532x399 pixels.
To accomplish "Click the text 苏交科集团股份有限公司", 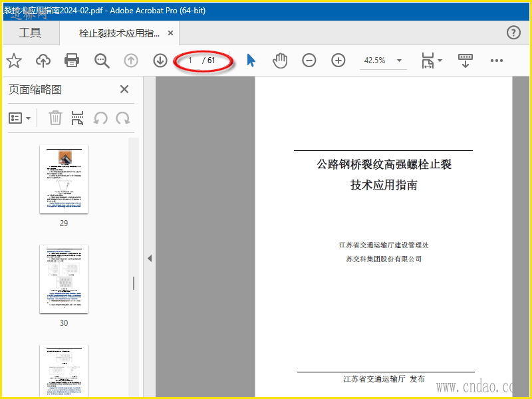I will pos(384,259).
